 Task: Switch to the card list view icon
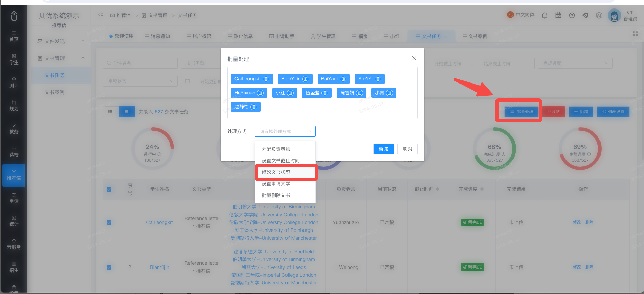click(111, 112)
